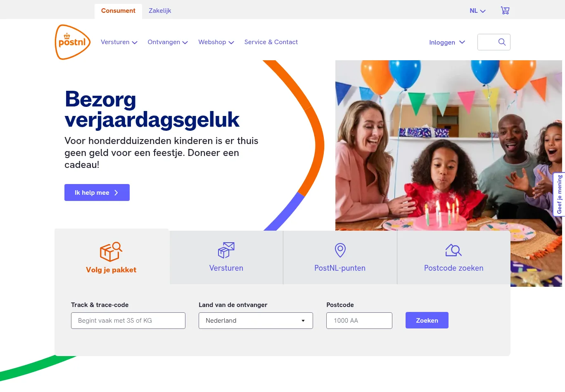Open the shopping cart icon
Image resolution: width=565 pixels, height=392 pixels.
(505, 10)
